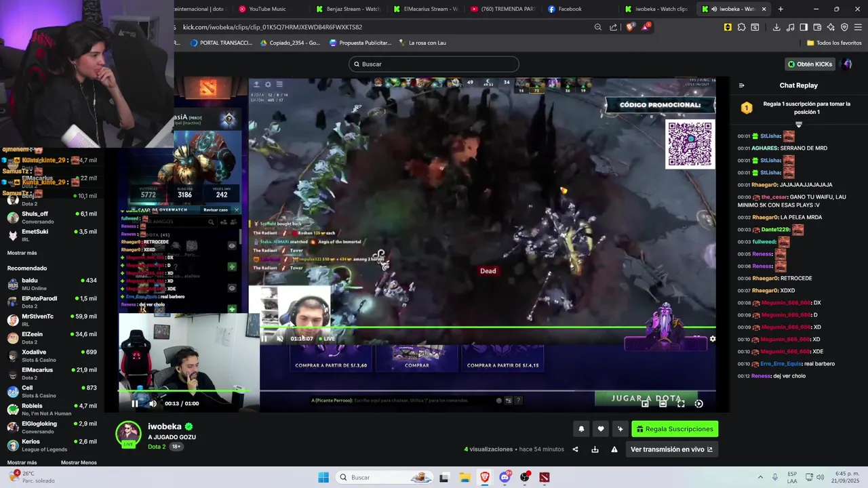
Task: Click Mostrar Menos in sidebar
Action: (79, 462)
